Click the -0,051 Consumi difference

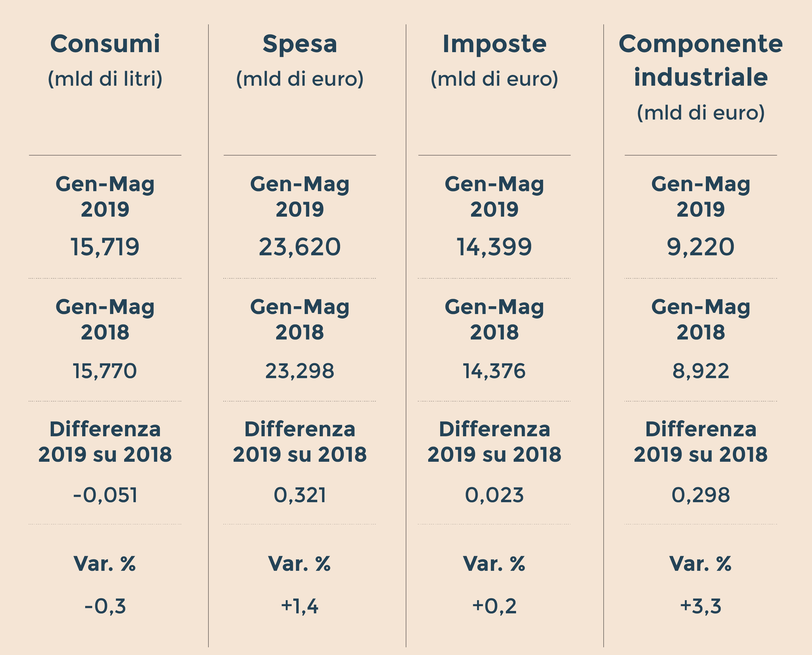pyautogui.click(x=105, y=495)
